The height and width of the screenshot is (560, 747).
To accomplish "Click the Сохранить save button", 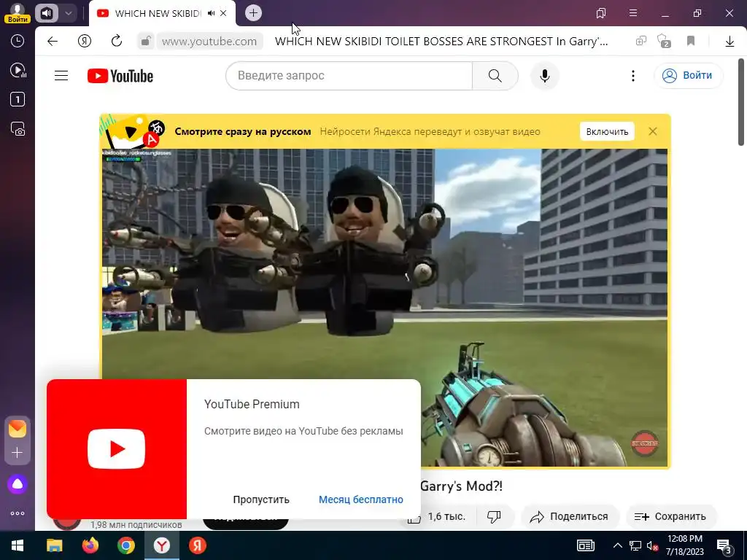I will click(670, 517).
